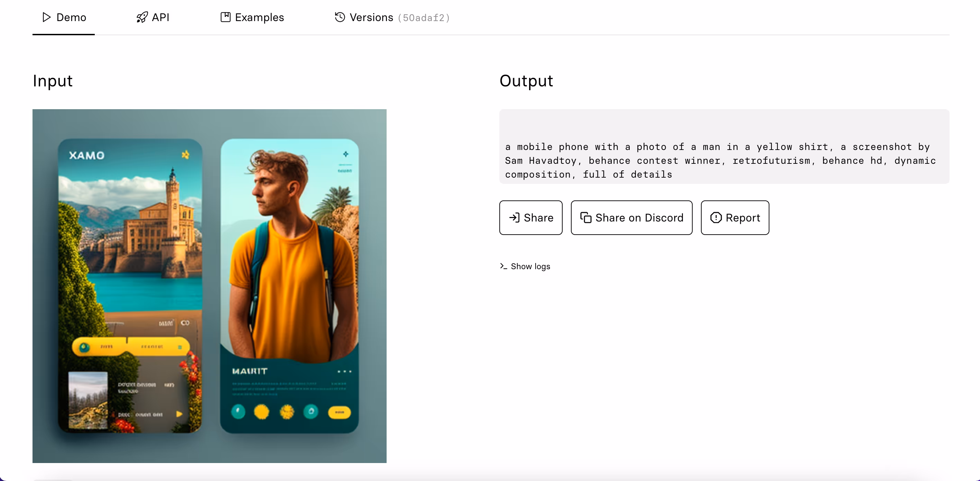
Task: Click the copy icon in Discord button
Action: tap(585, 217)
